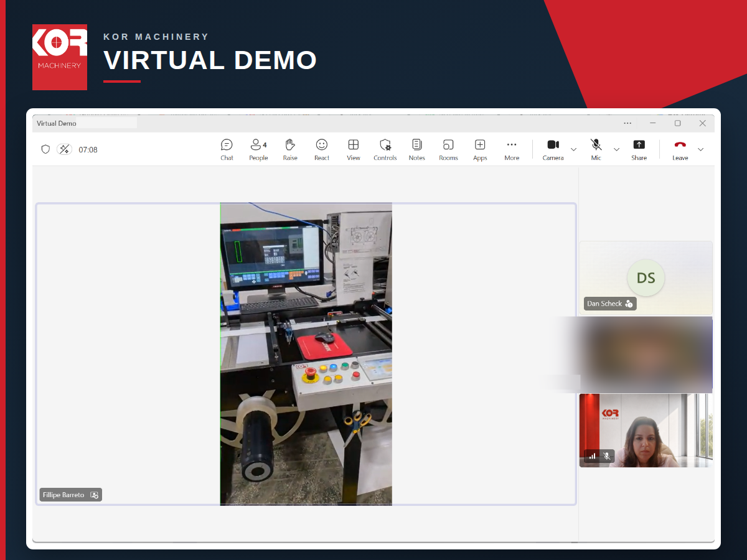Click the icon beside the Dan Scheck name
Image resolution: width=747 pixels, height=560 pixels.
pos(629,304)
